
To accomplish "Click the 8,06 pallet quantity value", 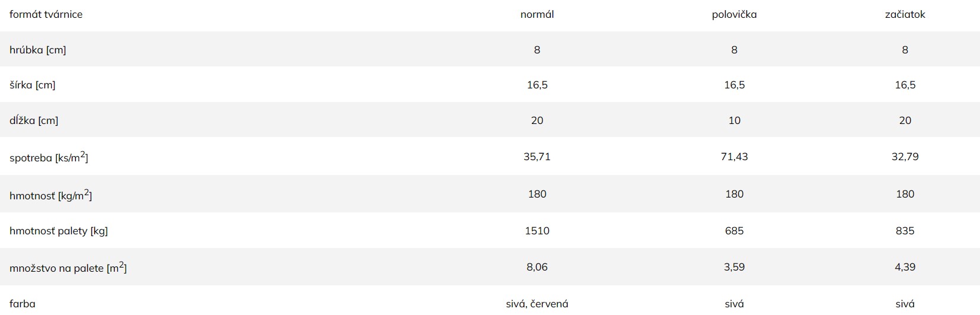I will tap(537, 268).
